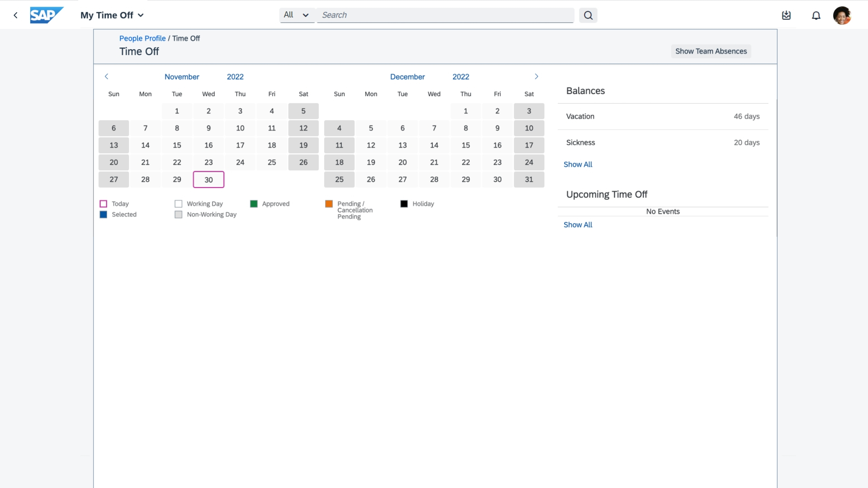Open notifications bell
Viewport: 868px width, 488px height.
816,16
